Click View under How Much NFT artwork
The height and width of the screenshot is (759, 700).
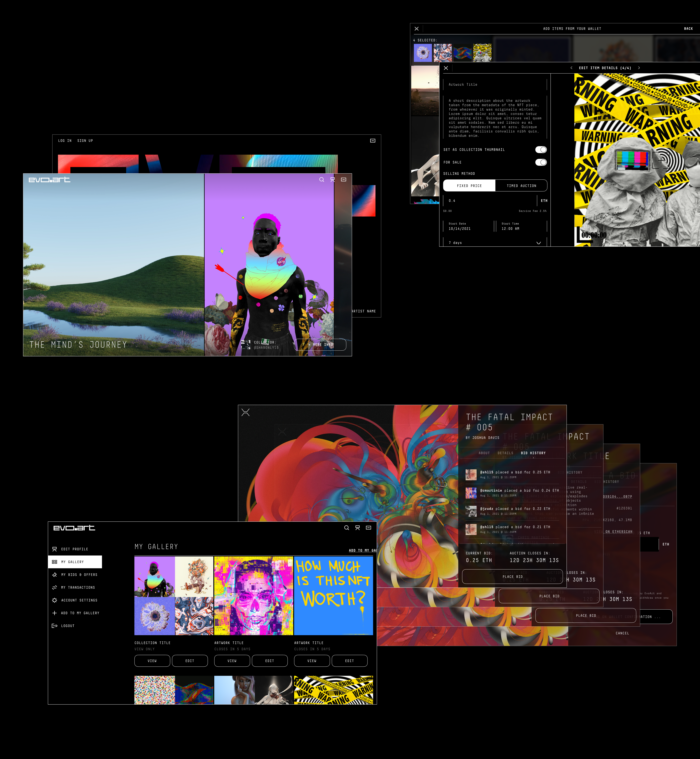[312, 661]
